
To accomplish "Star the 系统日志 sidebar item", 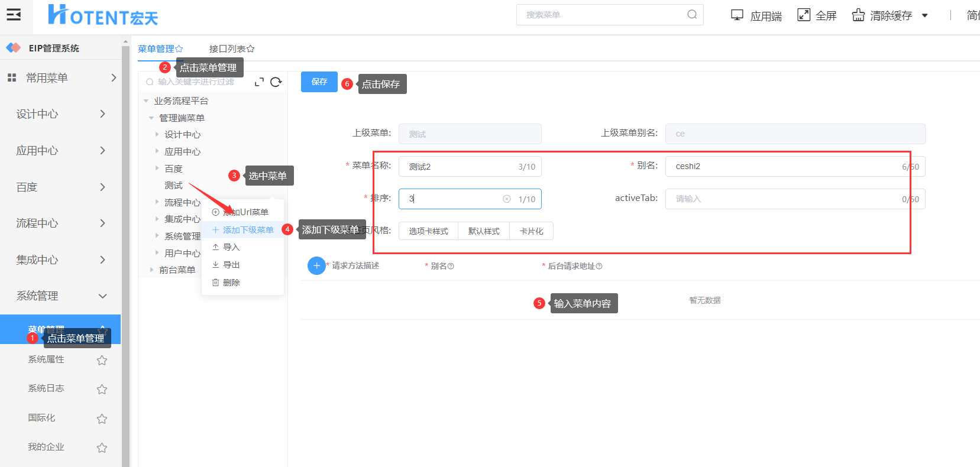I will tap(102, 389).
